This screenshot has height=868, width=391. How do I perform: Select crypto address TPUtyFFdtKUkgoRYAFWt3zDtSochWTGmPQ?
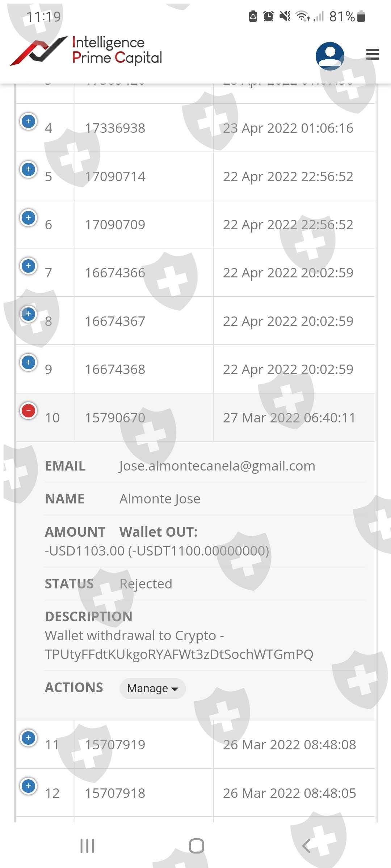[x=179, y=654]
